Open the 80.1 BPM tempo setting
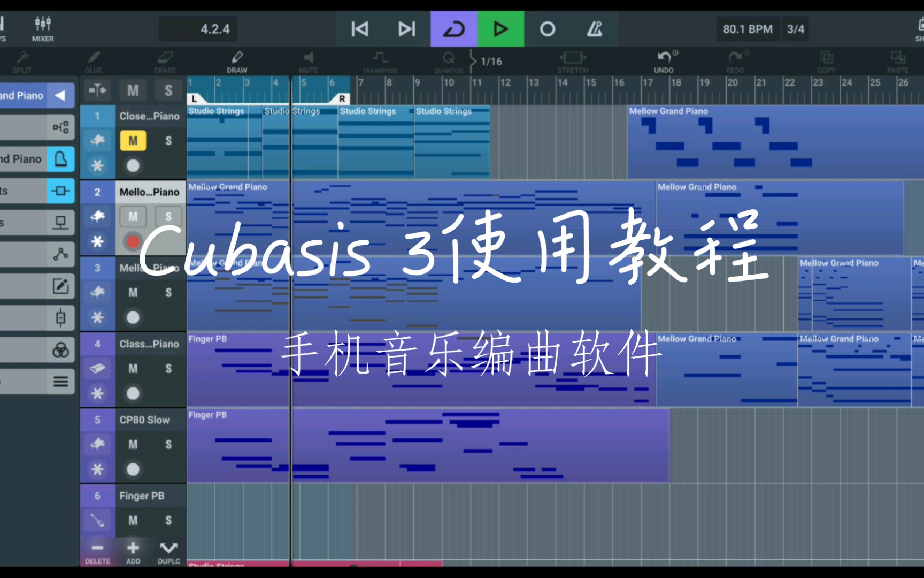The height and width of the screenshot is (578, 924). (x=748, y=29)
